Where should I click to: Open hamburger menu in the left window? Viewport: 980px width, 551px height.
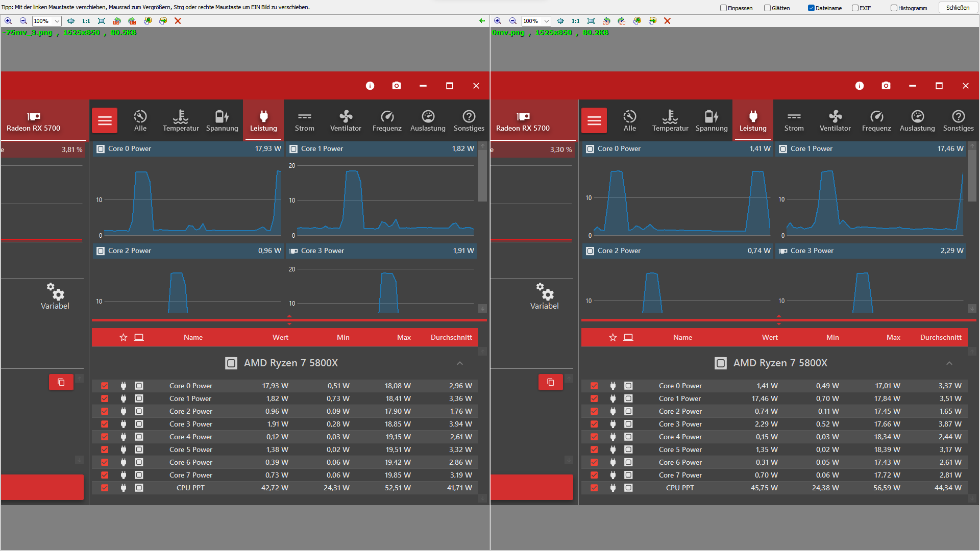click(x=105, y=120)
